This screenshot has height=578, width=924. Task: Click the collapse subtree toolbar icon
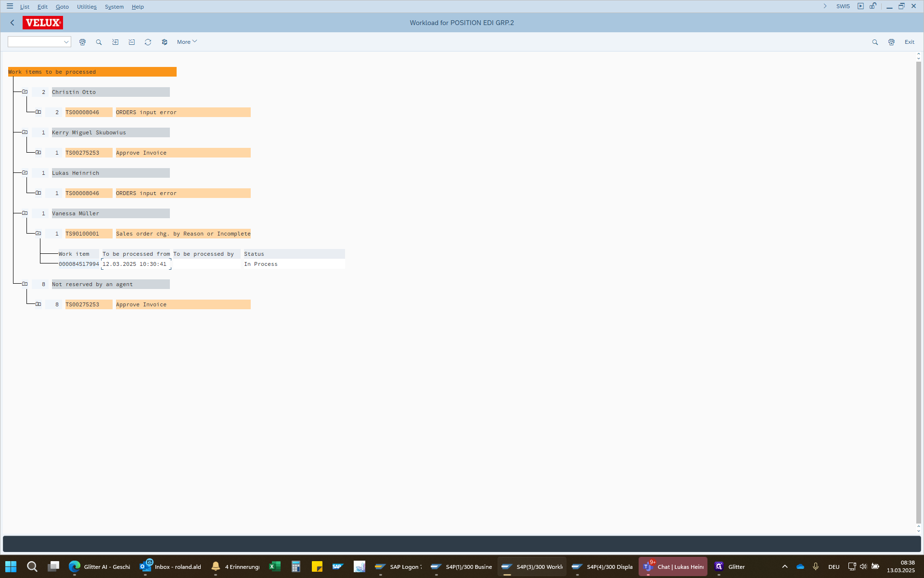coord(132,42)
